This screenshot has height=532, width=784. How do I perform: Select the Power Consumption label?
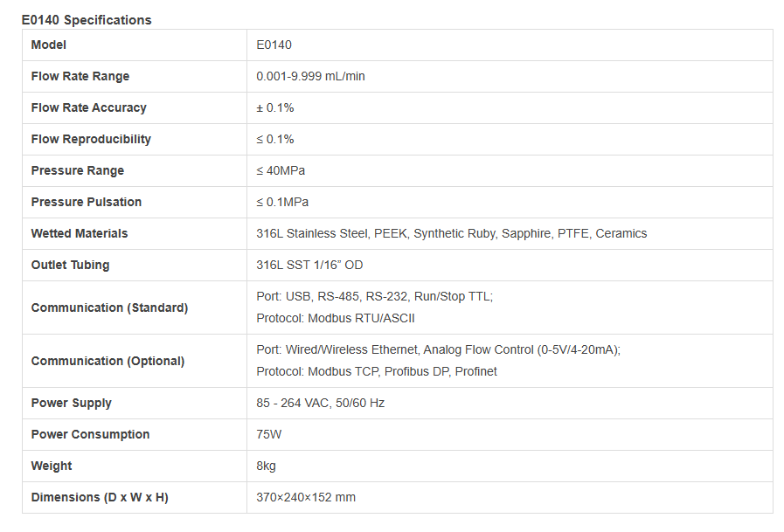click(91, 434)
